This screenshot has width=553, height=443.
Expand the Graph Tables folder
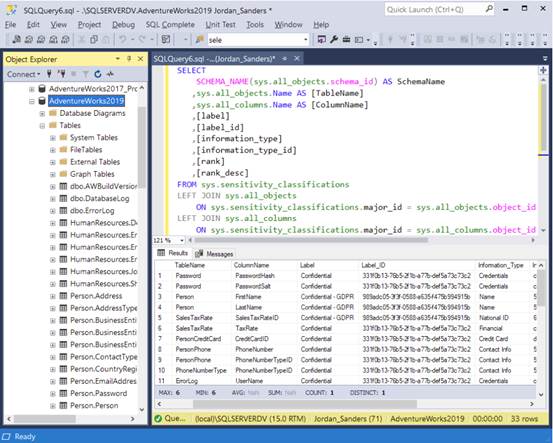coord(53,174)
